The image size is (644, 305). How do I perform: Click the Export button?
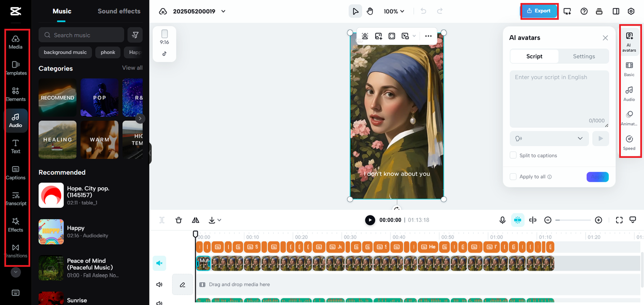pyautogui.click(x=539, y=11)
